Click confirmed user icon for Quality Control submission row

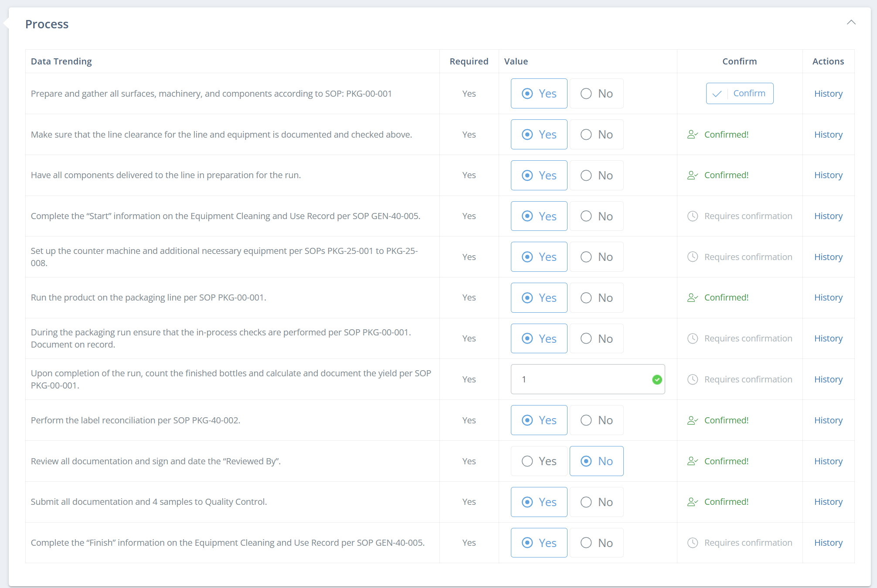click(692, 502)
